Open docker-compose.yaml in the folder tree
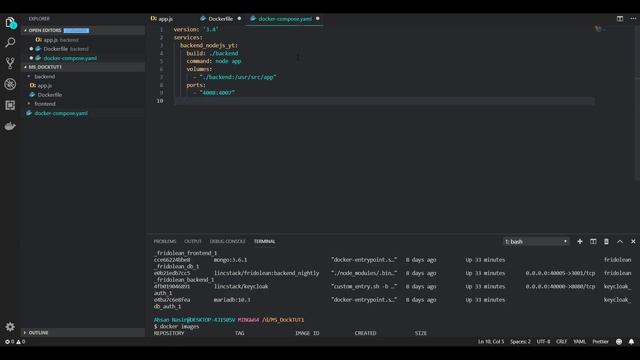The image size is (640, 360). tap(61, 113)
